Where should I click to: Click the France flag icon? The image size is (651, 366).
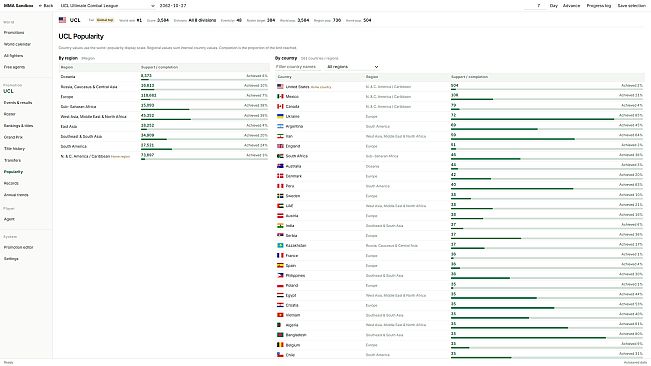[280, 255]
